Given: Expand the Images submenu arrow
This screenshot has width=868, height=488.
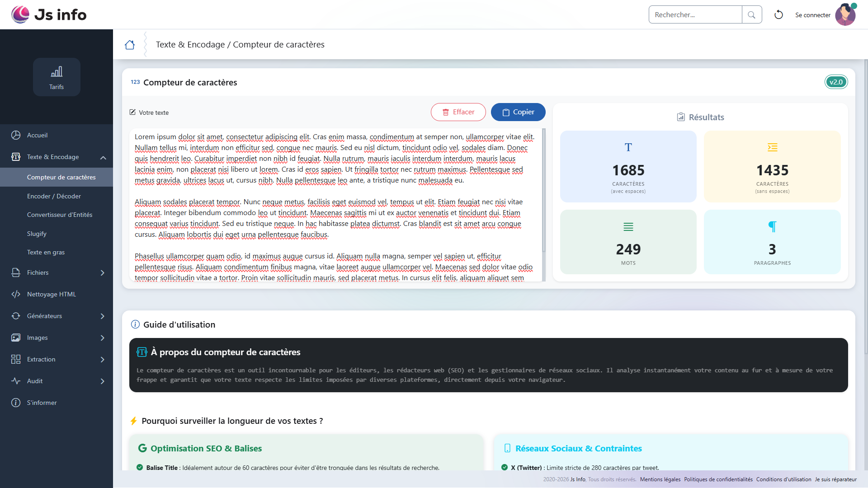Looking at the screenshot, I should pos(103,338).
